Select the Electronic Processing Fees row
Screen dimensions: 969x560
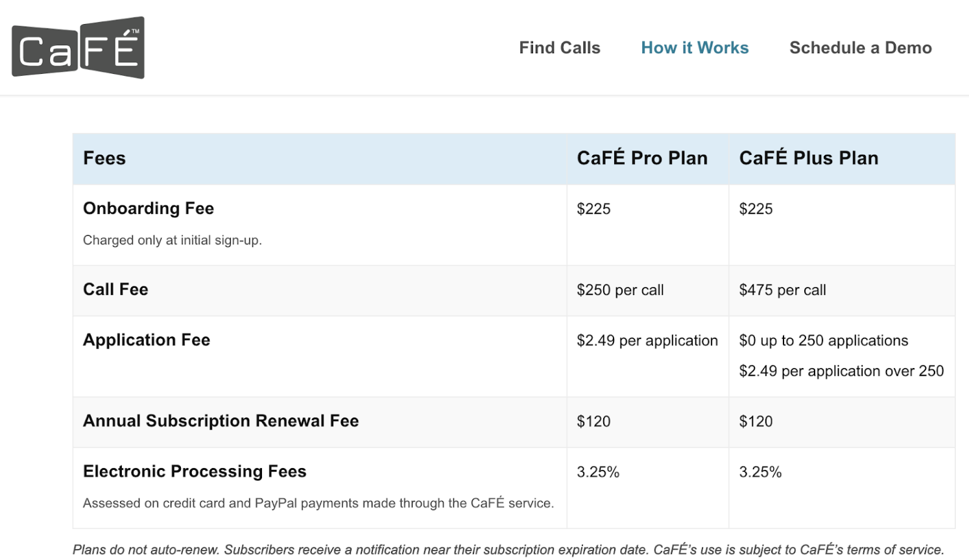coord(195,471)
